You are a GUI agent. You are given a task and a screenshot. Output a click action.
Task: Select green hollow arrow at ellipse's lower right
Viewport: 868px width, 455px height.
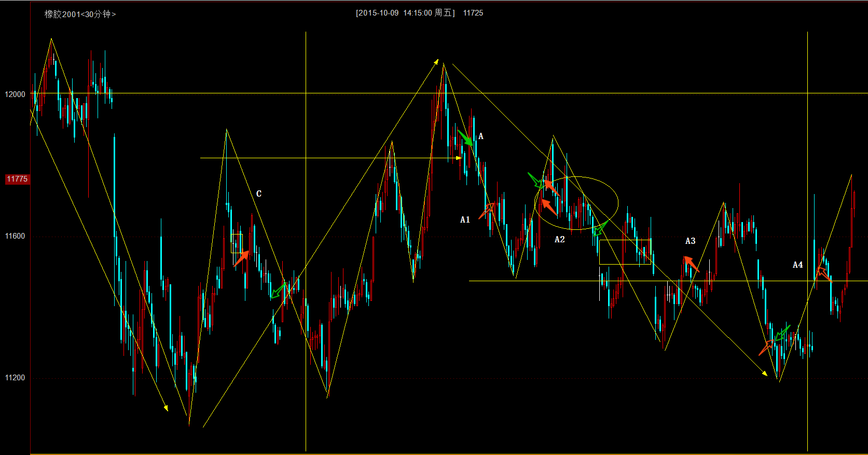click(600, 228)
